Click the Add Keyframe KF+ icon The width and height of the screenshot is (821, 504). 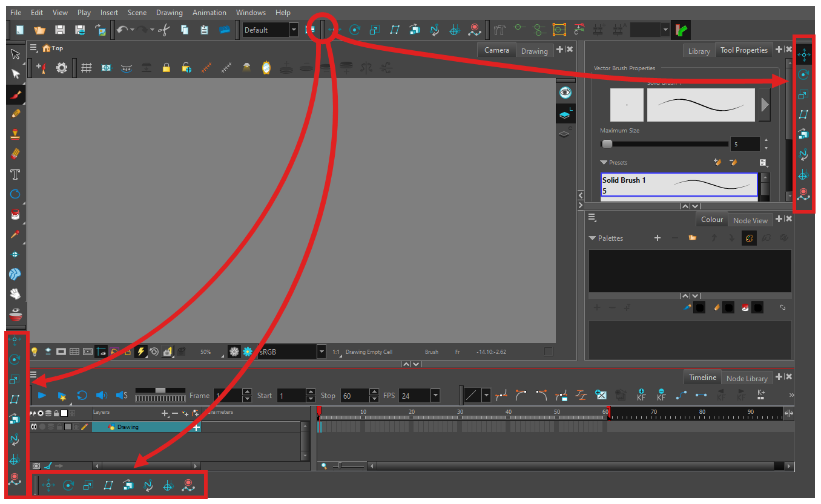pyautogui.click(x=641, y=395)
